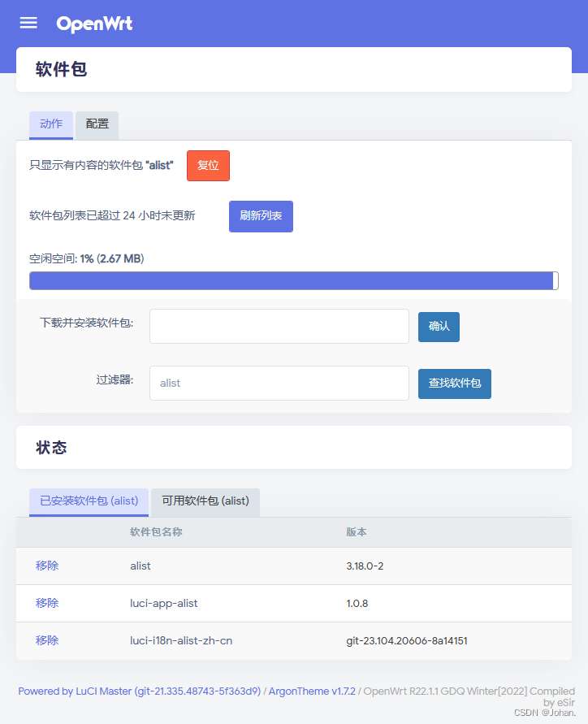Click the 软件包 page heading

(62, 69)
